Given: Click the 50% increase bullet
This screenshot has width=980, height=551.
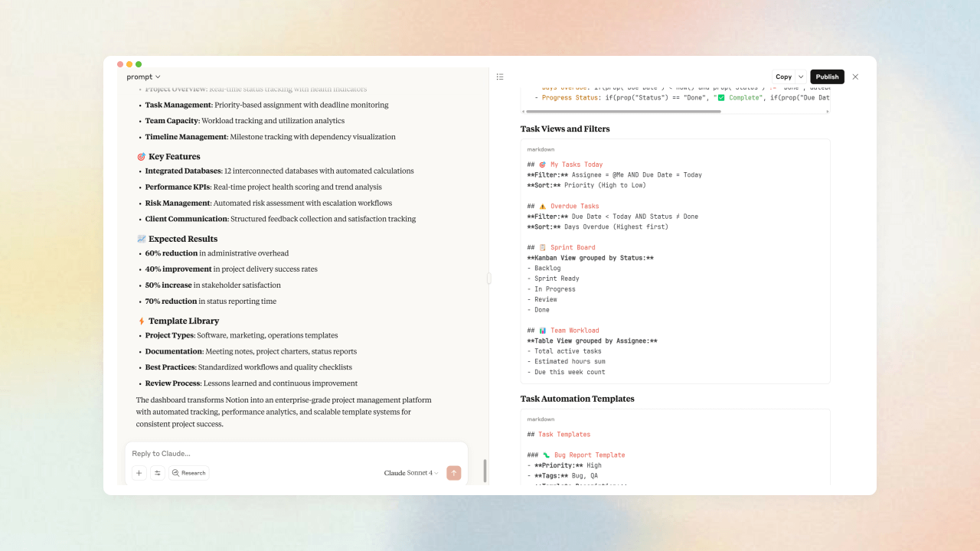Looking at the screenshot, I should tap(213, 285).
